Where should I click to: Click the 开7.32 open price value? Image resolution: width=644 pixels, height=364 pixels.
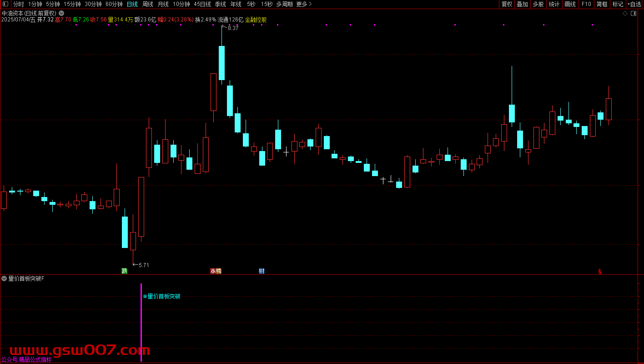tap(45, 20)
